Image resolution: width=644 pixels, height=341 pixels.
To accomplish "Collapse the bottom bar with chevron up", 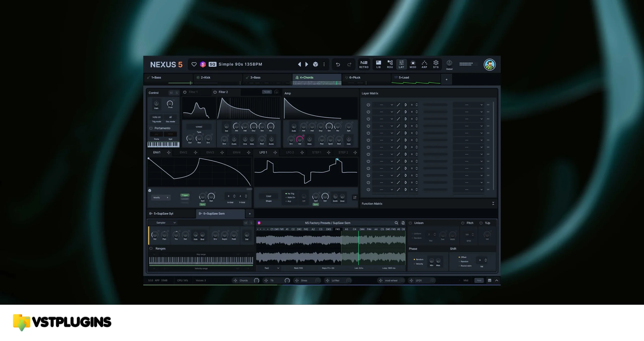I will 497,280.
